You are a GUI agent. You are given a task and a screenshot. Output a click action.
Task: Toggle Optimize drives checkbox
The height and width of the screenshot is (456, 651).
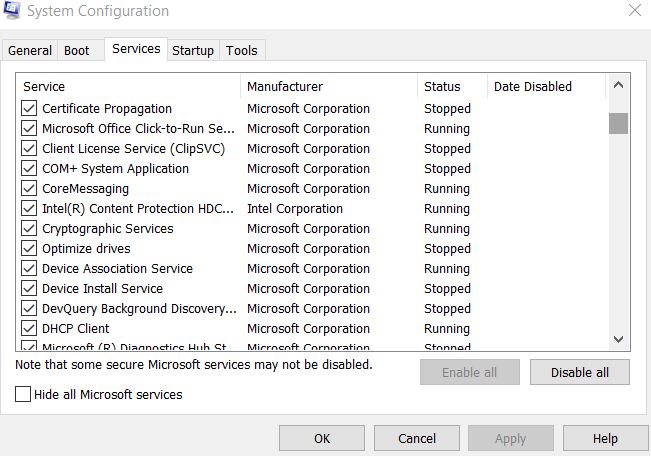pos(29,248)
